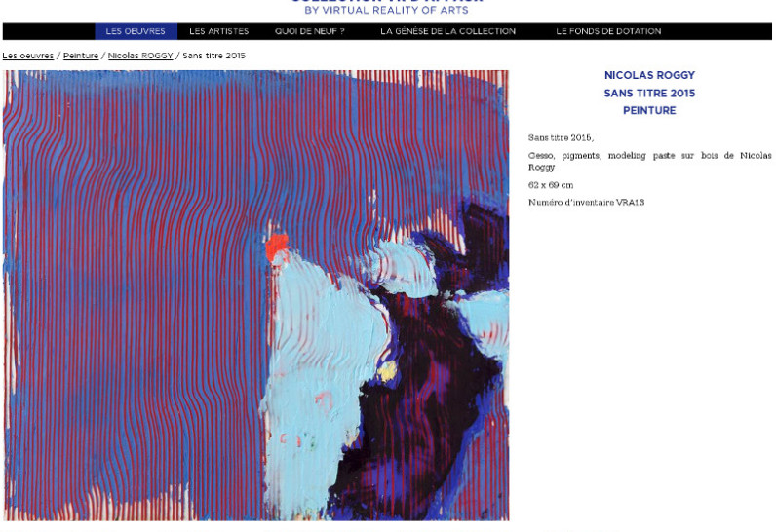Click the SANS TITRE 2015 heading
This screenshot has width=776, height=532.
click(x=649, y=93)
